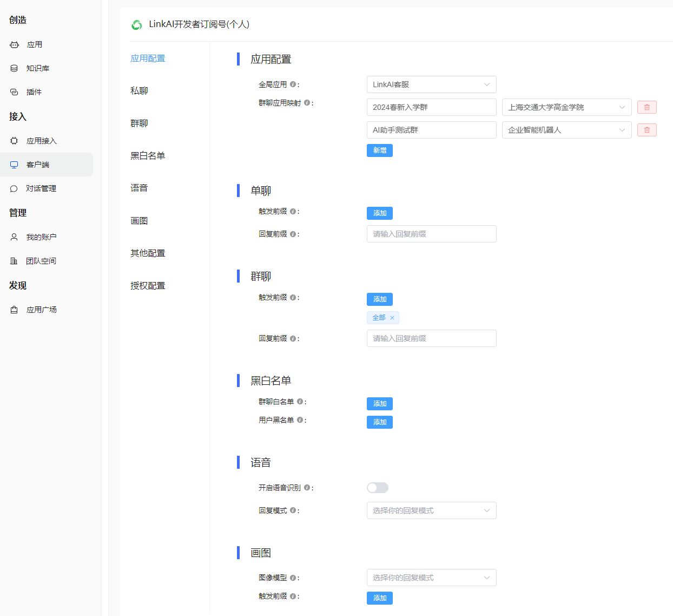Image resolution: width=673 pixels, height=616 pixels.
Task: Select the 其他配置 section tab
Action: pos(148,253)
